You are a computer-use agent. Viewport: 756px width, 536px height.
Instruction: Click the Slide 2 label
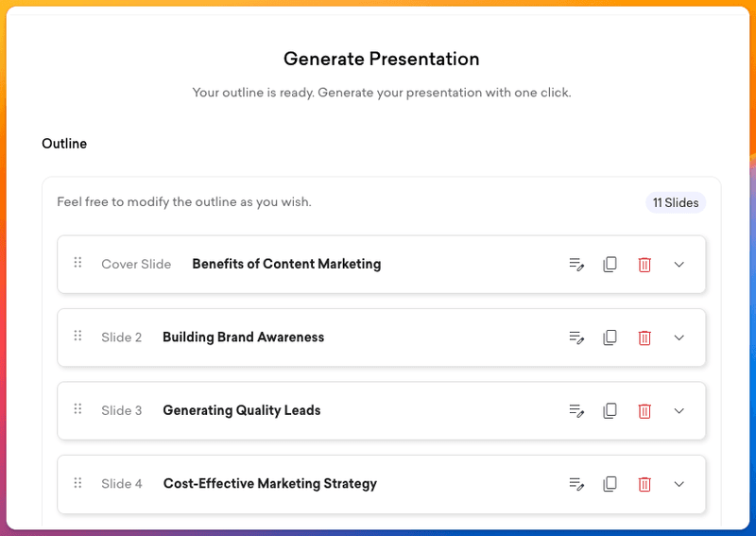[x=122, y=337]
